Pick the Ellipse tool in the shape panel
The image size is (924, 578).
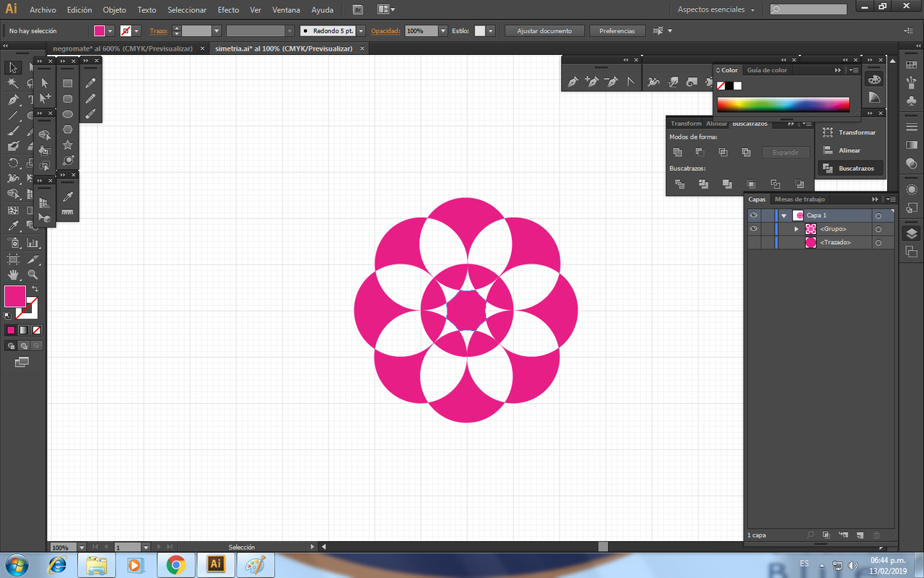click(x=68, y=114)
